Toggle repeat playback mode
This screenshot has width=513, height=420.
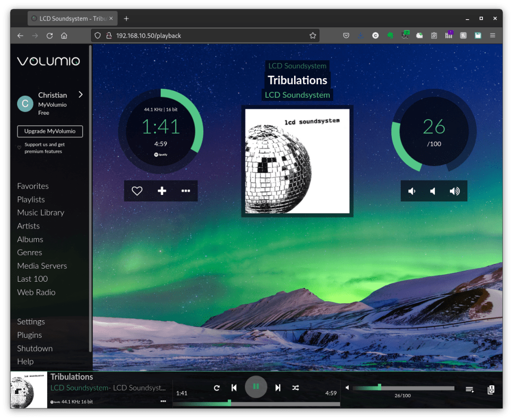click(217, 387)
